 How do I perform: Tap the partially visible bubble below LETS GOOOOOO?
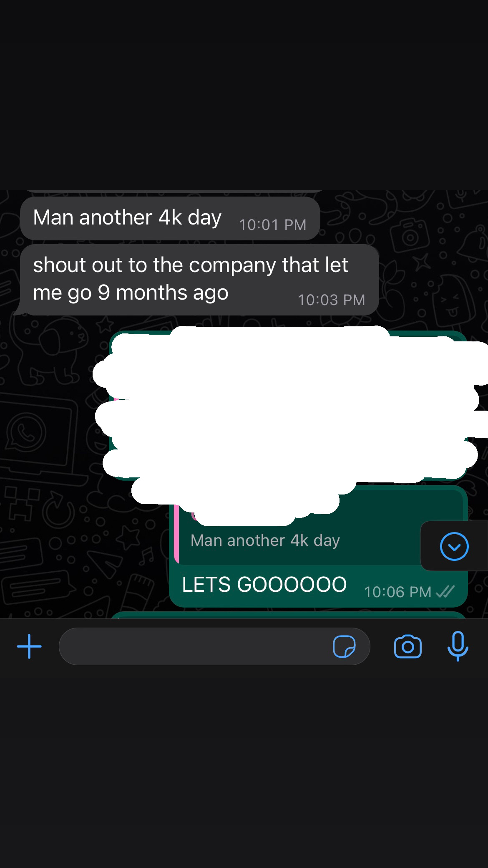288,615
